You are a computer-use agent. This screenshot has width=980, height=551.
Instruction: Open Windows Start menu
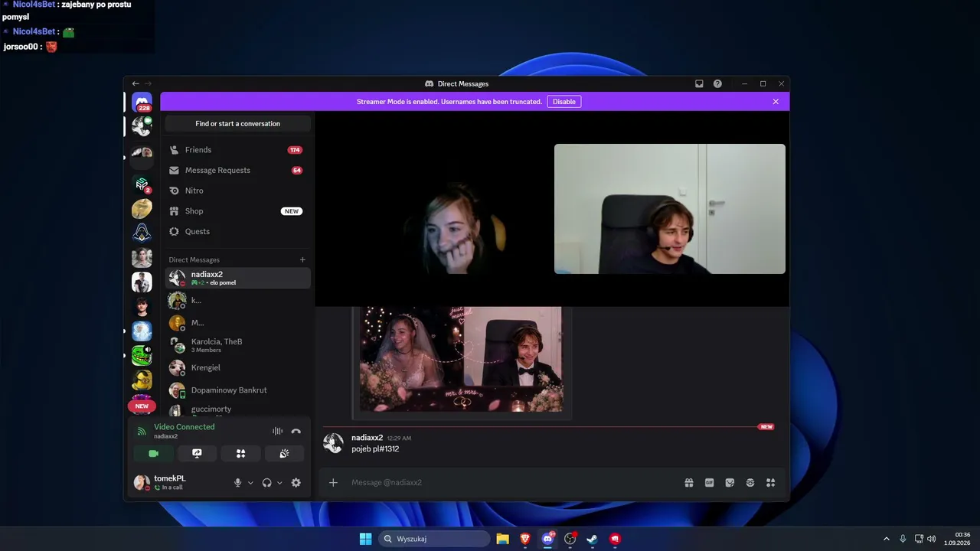(365, 539)
